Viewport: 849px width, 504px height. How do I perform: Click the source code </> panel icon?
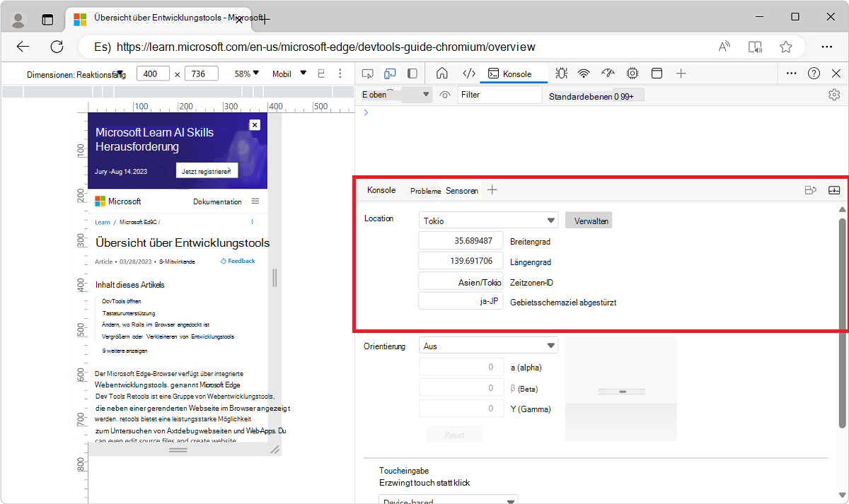(468, 73)
